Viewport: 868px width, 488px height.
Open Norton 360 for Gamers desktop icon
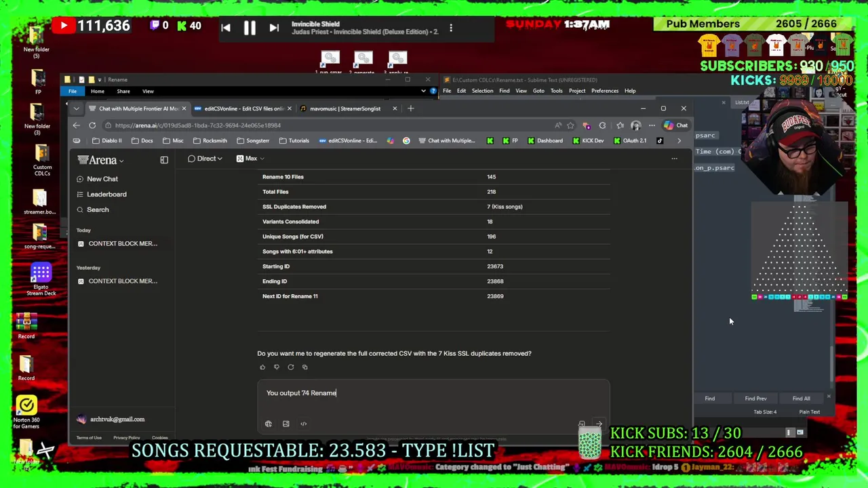click(x=26, y=412)
